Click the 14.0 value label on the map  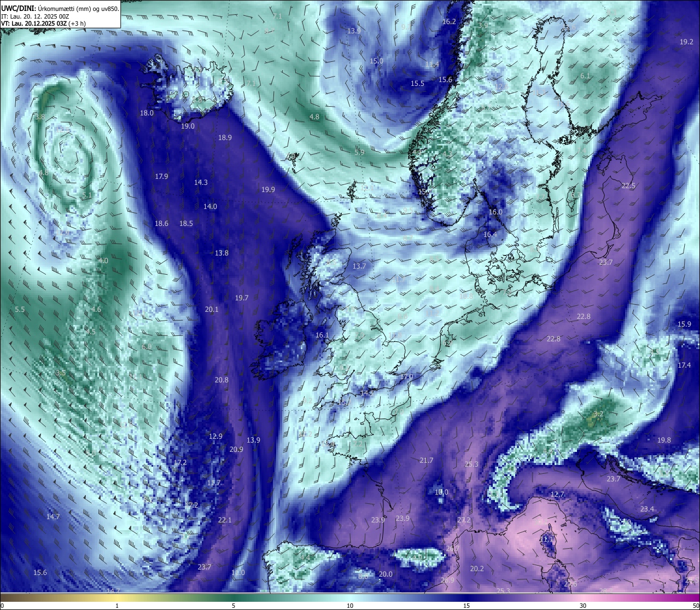210,207
